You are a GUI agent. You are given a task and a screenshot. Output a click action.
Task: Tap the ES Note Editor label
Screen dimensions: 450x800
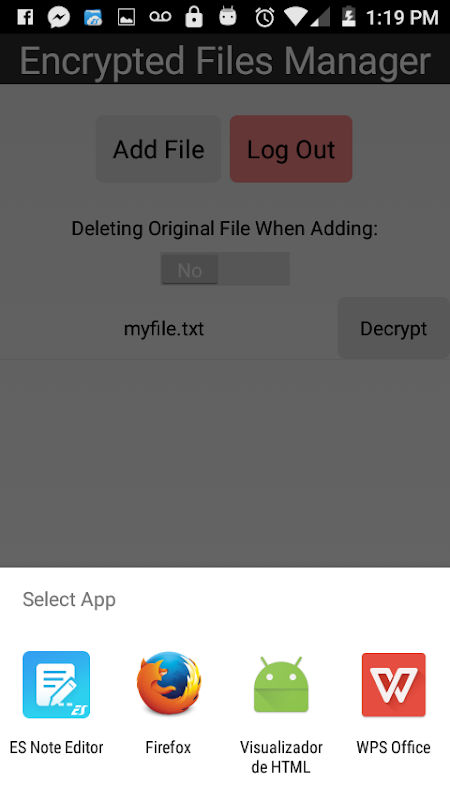(56, 747)
